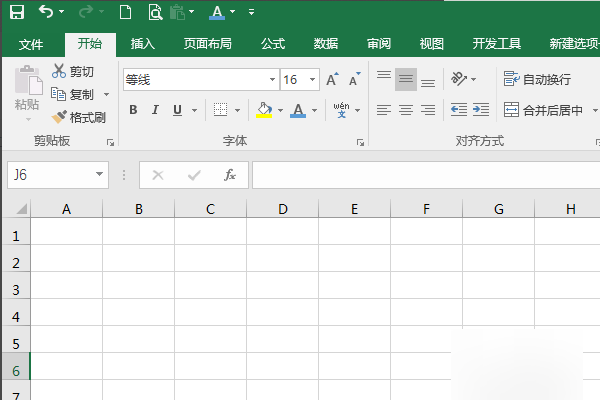Click the insert function fx icon

click(x=229, y=175)
